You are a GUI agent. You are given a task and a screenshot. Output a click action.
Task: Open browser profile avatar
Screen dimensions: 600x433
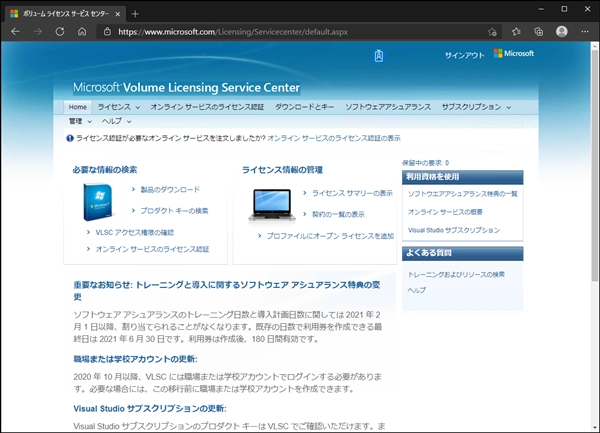tap(561, 32)
